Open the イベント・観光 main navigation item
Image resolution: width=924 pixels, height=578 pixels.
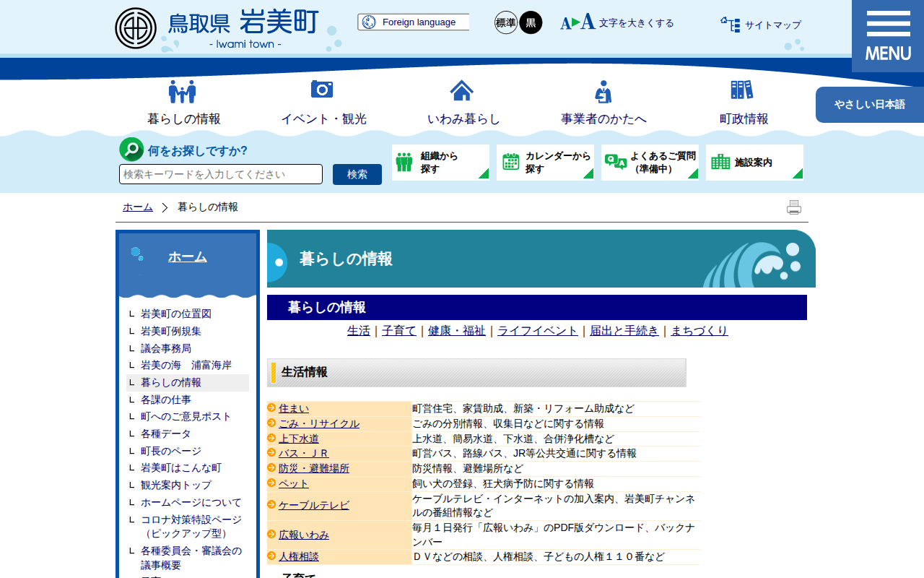[323, 119]
